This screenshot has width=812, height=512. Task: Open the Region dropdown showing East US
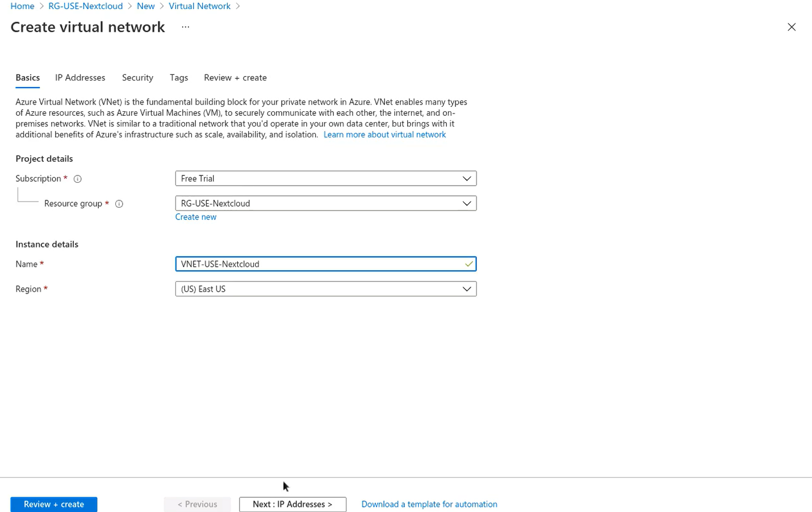pos(326,289)
